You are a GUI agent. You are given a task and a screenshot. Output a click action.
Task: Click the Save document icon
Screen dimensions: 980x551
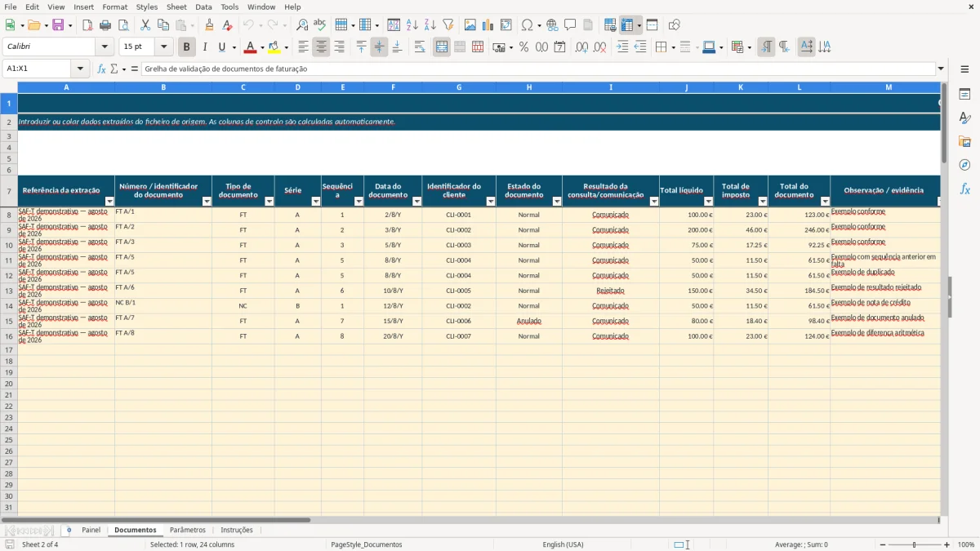click(58, 25)
